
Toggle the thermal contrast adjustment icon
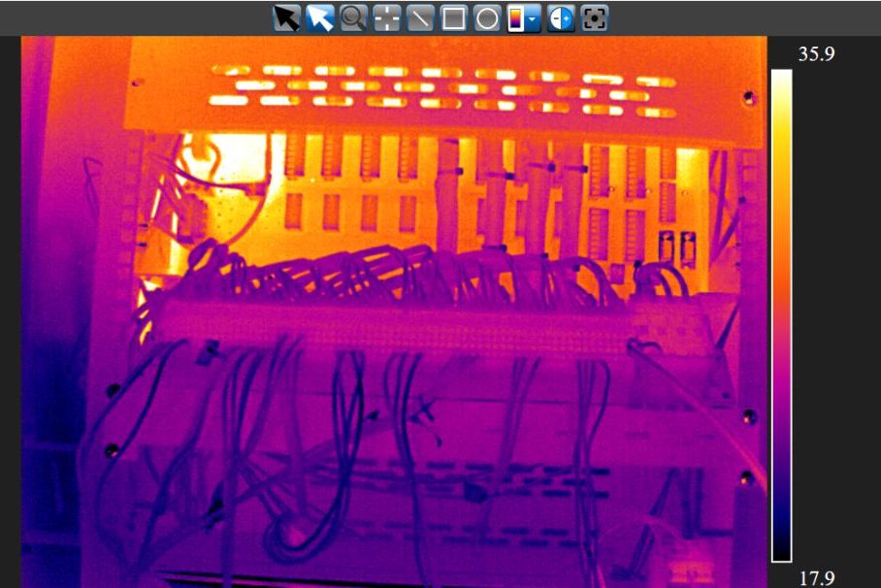pyautogui.click(x=561, y=18)
